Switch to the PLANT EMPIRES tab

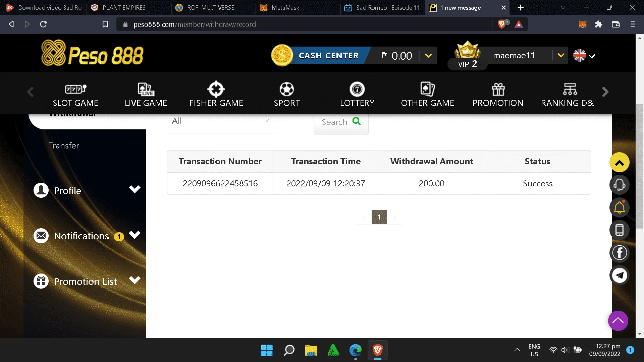click(x=129, y=7)
